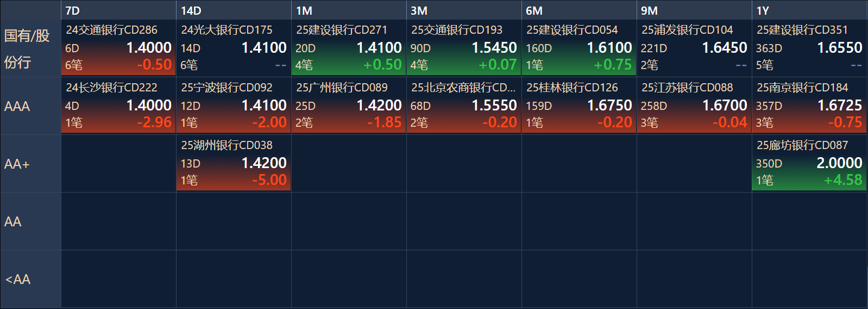The height and width of the screenshot is (309, 868).
Task: Open 25建设银行CD054 bond name
Action: 572,30
